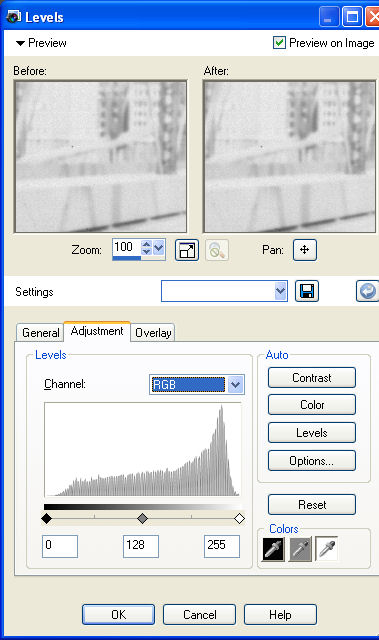379x640 pixels.
Task: Click the Pan navigate button
Action: point(305,250)
